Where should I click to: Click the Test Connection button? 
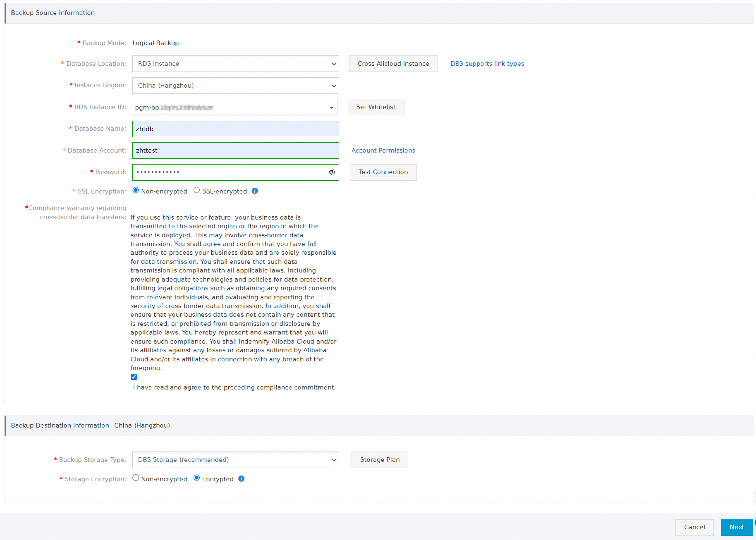pyautogui.click(x=383, y=172)
